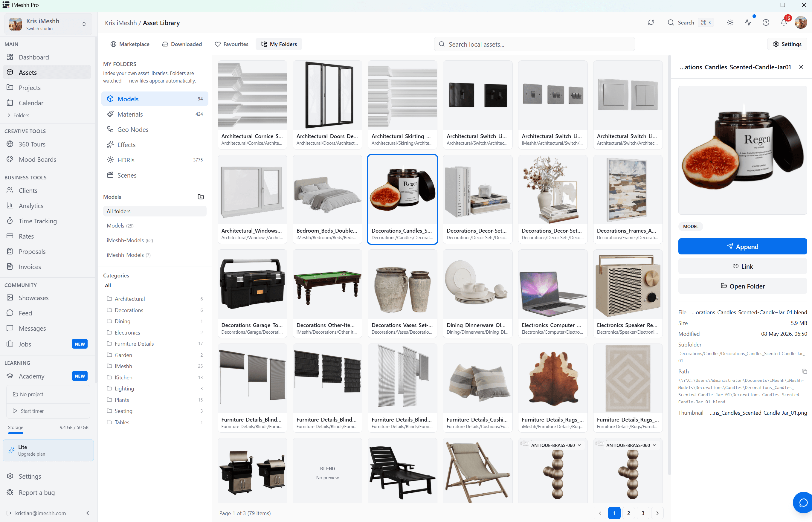Go to page 2
The width and height of the screenshot is (812, 522).
coord(629,513)
